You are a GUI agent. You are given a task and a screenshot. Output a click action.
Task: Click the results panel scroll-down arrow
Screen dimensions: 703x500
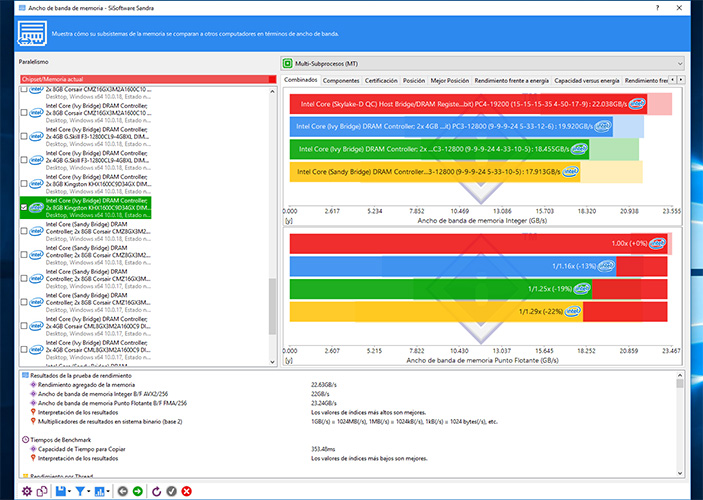(680, 473)
